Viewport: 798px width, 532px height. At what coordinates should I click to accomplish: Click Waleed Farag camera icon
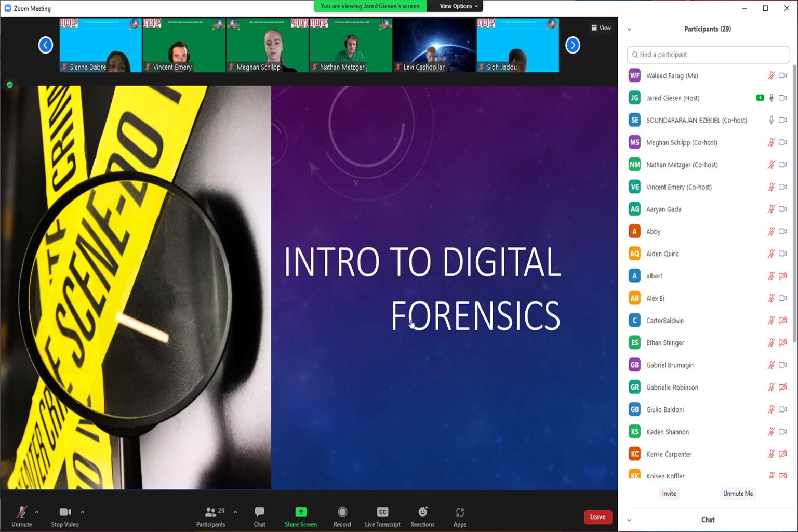tap(783, 76)
